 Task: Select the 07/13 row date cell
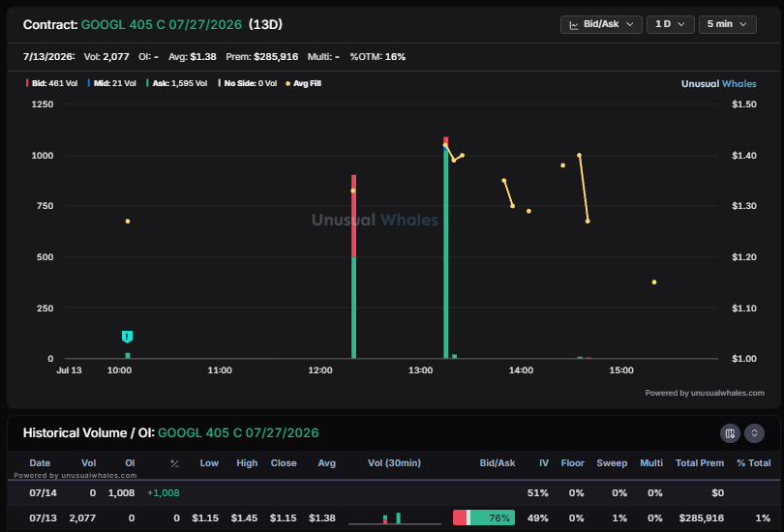point(43,518)
